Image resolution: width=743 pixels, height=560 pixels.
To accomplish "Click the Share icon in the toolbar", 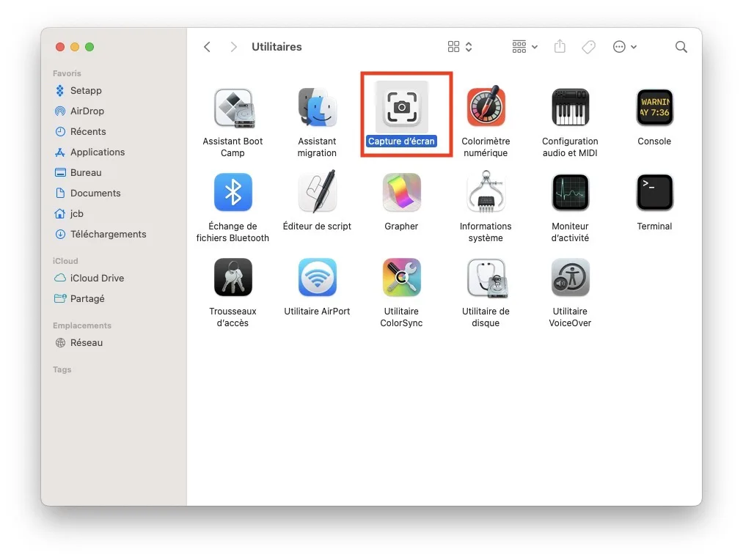I will pyautogui.click(x=560, y=46).
